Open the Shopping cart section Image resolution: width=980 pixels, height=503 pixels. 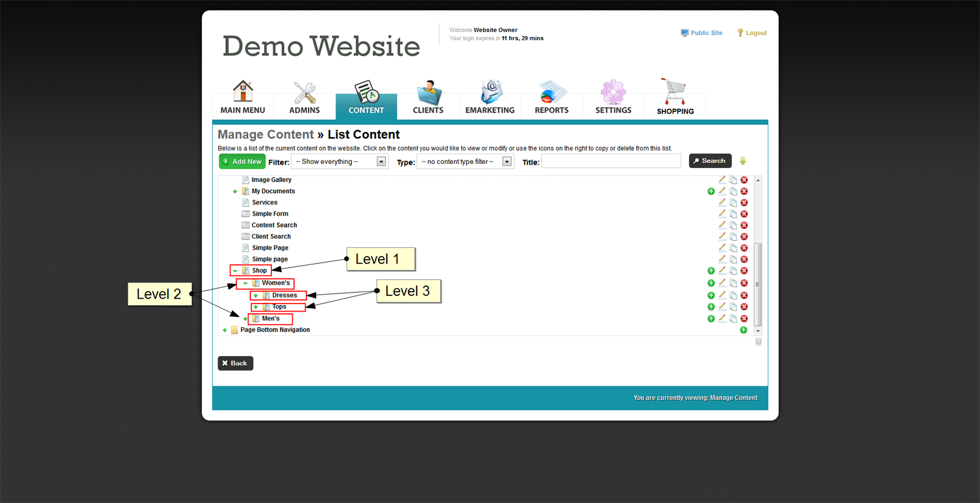pos(675,98)
